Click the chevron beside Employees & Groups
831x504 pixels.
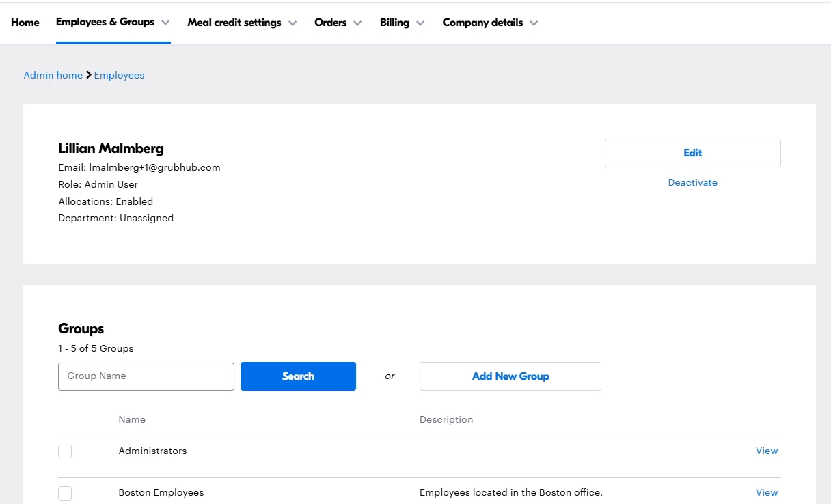click(x=165, y=23)
